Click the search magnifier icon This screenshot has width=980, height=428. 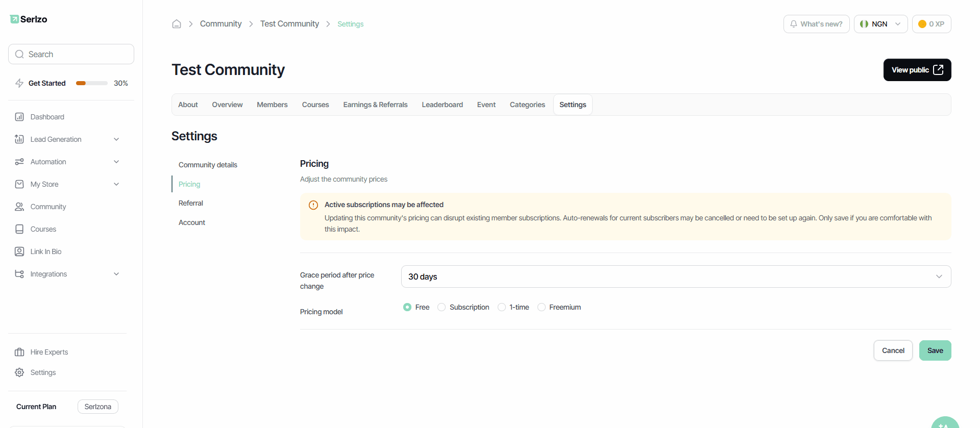pyautogui.click(x=19, y=54)
